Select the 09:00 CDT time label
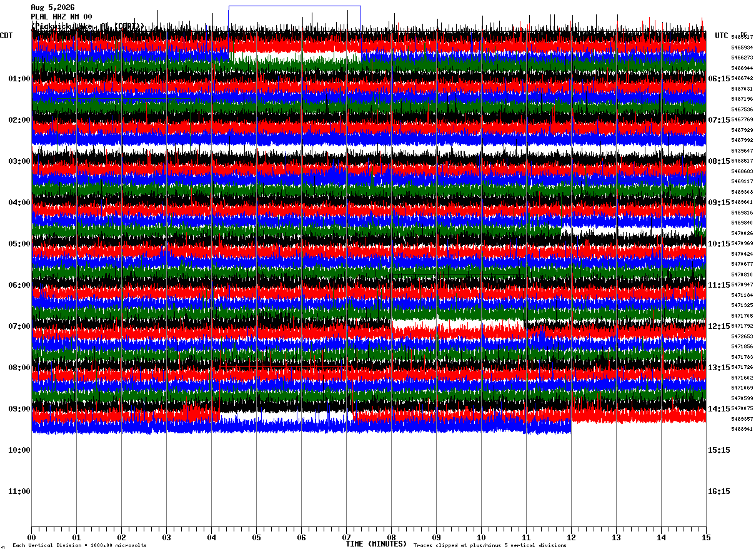 pos(19,409)
